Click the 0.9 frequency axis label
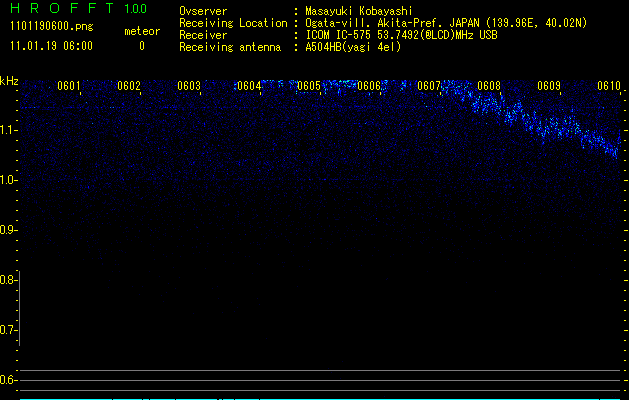 8,230
